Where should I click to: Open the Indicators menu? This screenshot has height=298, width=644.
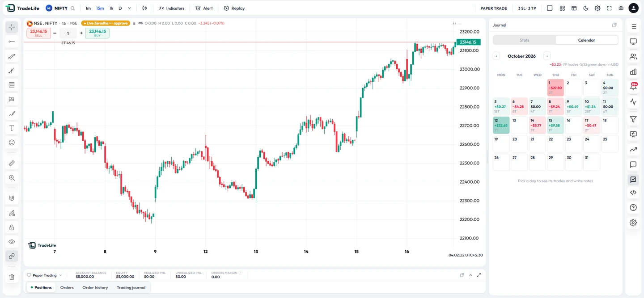point(172,8)
